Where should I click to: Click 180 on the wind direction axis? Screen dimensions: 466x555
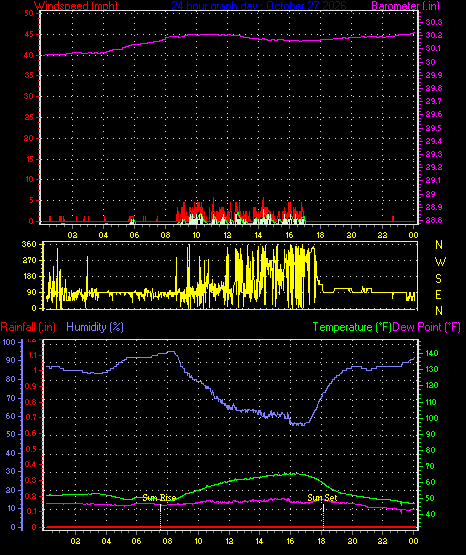tap(29, 276)
